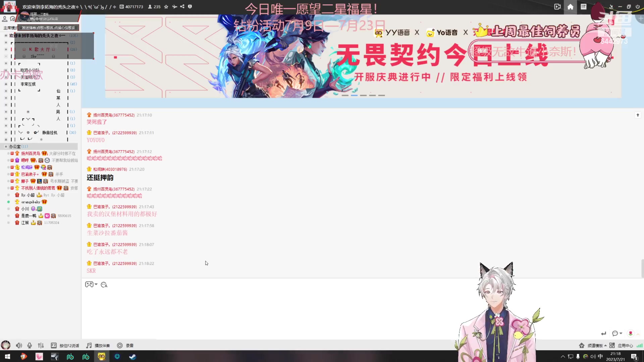This screenshot has height=362, width=644.
Task: Open the user contacts icon at top left
Action: [x=5, y=19]
